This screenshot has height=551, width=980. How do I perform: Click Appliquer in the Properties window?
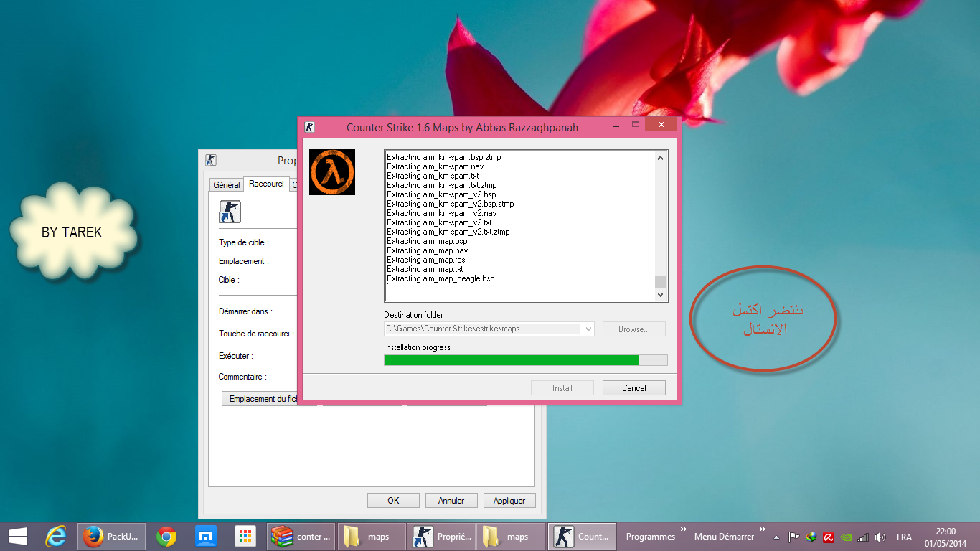pos(509,501)
